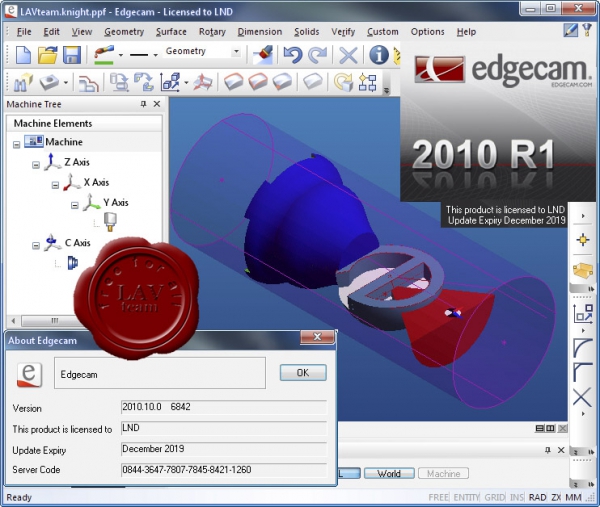Viewport: 600px width, 507px height.
Task: Click the feature hierarchy diagram icon
Action: point(368,82)
